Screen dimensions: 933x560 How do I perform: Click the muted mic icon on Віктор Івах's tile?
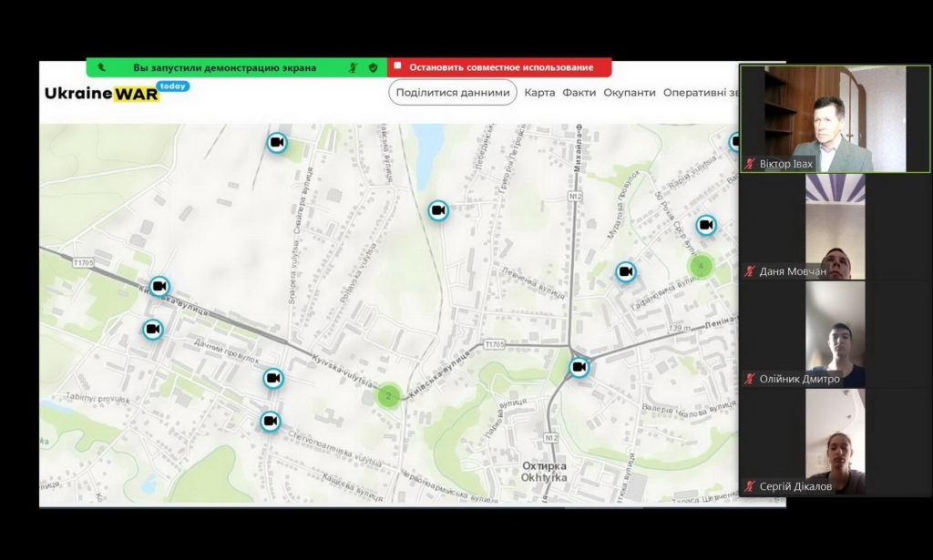750,164
